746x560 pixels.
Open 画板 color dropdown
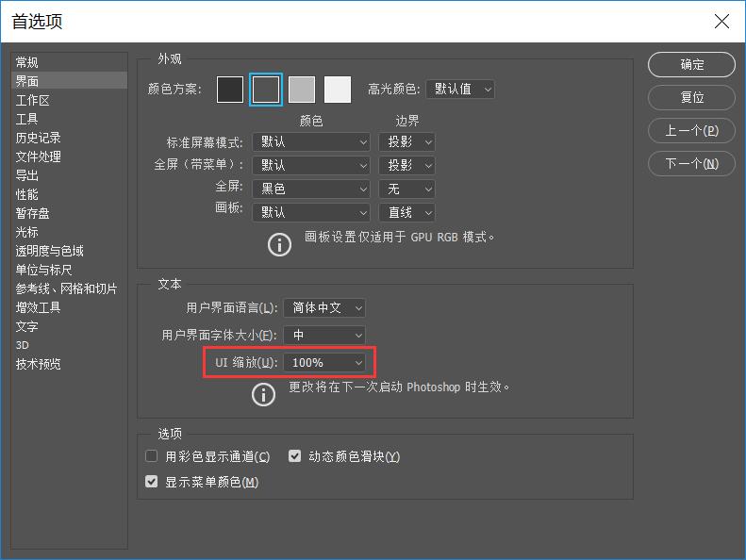click(311, 212)
